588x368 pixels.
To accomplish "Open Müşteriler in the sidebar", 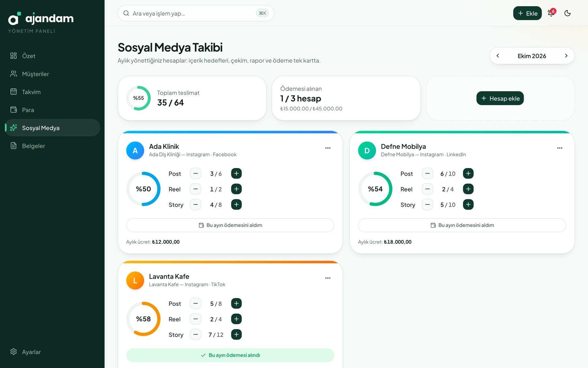I will pyautogui.click(x=52, y=74).
